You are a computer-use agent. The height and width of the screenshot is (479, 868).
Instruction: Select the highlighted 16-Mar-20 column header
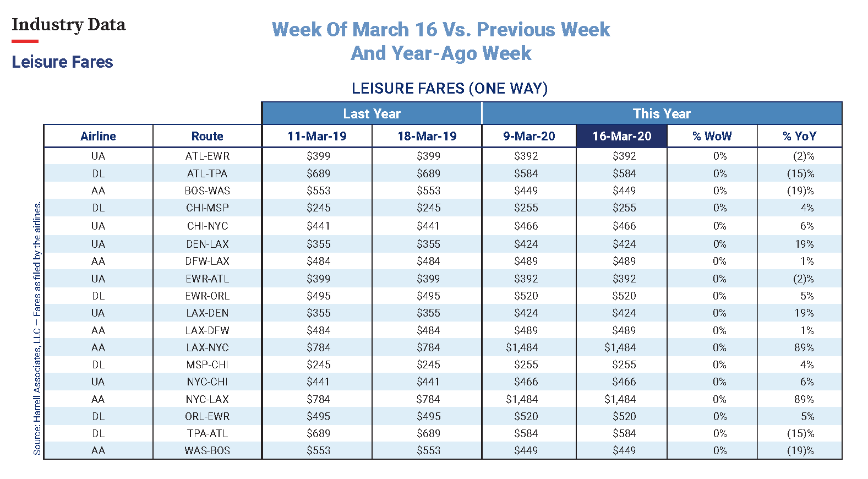(621, 136)
